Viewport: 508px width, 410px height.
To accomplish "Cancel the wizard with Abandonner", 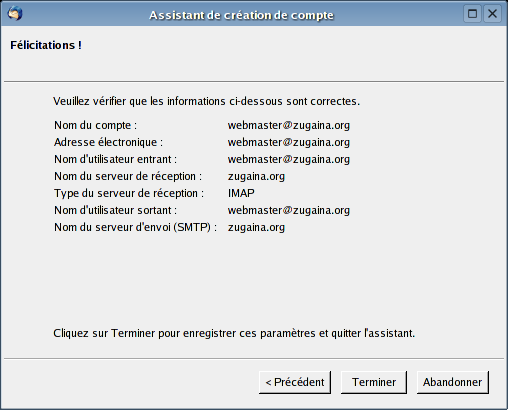I will [453, 382].
